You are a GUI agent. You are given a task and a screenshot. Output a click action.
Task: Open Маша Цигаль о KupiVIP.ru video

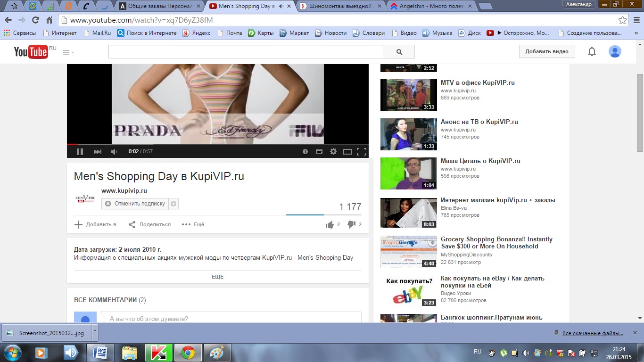coord(480,161)
